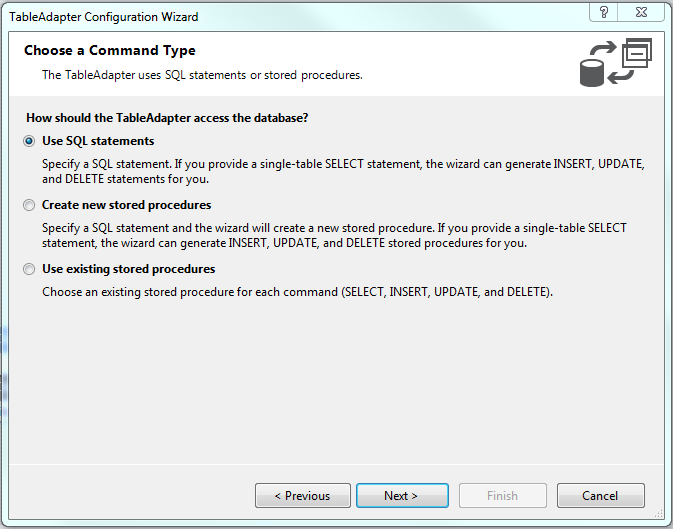Screen dimensions: 673x529
Task: Click the bold 'Use SQL statements' label
Action: (x=98, y=141)
